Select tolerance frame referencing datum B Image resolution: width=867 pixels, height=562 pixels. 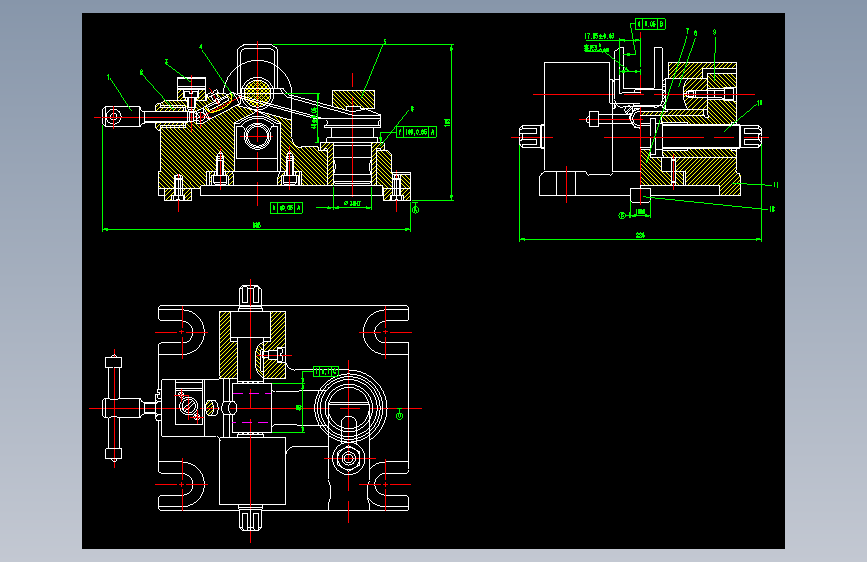(x=650, y=24)
